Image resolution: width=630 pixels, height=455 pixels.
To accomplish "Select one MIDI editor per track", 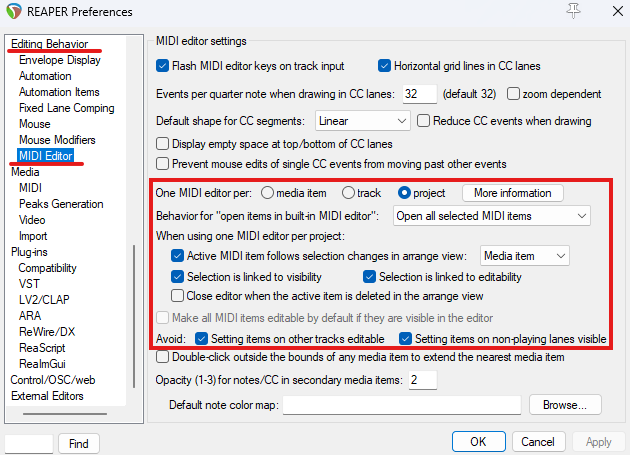I will click(x=348, y=193).
